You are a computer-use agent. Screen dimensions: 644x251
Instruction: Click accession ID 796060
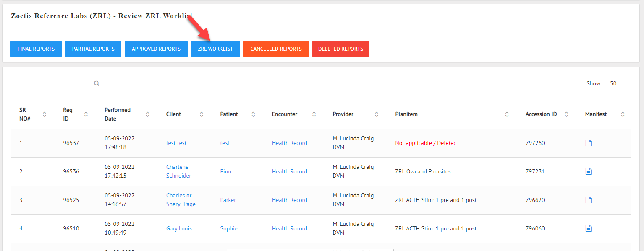click(535, 228)
